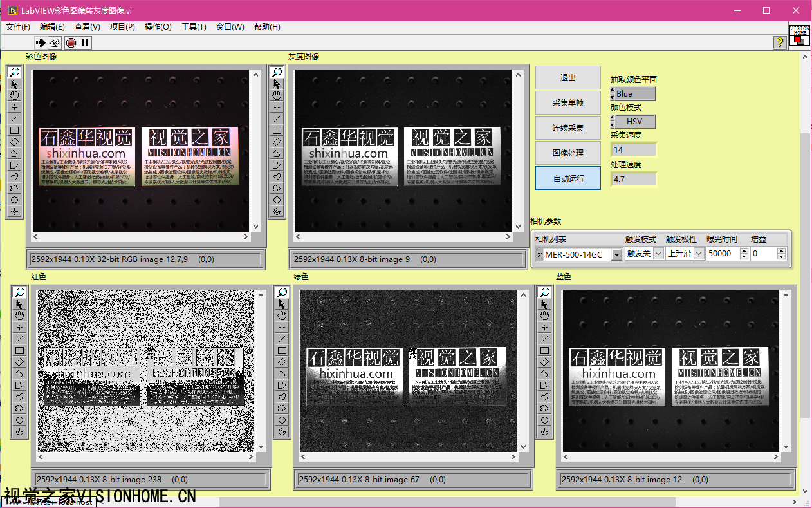This screenshot has width=812, height=508.
Task: Click the 增益 stepper arrows
Action: pos(782,254)
